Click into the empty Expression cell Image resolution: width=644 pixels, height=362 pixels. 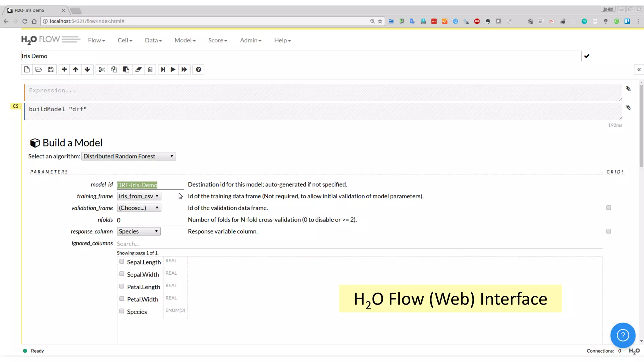(x=323, y=92)
